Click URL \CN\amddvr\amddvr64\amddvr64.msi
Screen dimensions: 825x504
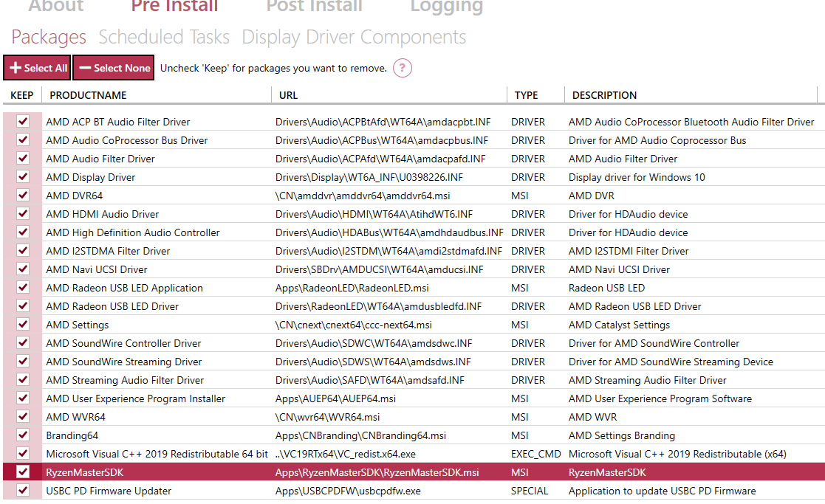coord(363,196)
